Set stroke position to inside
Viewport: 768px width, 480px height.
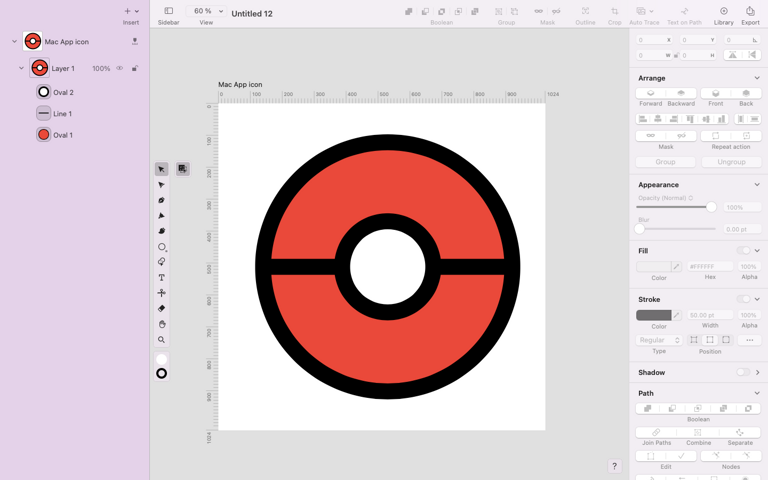[x=694, y=339]
